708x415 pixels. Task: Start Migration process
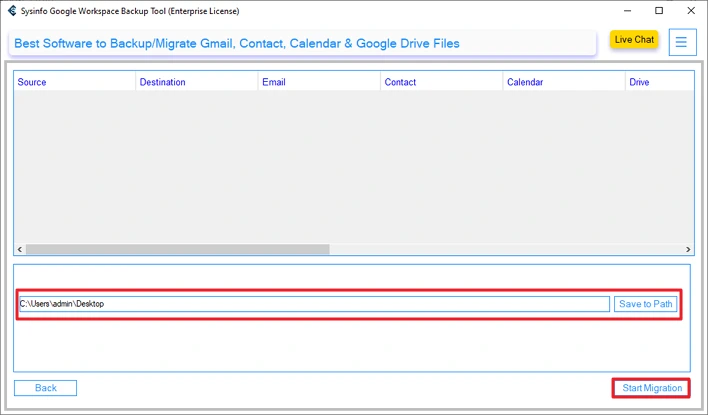(652, 388)
